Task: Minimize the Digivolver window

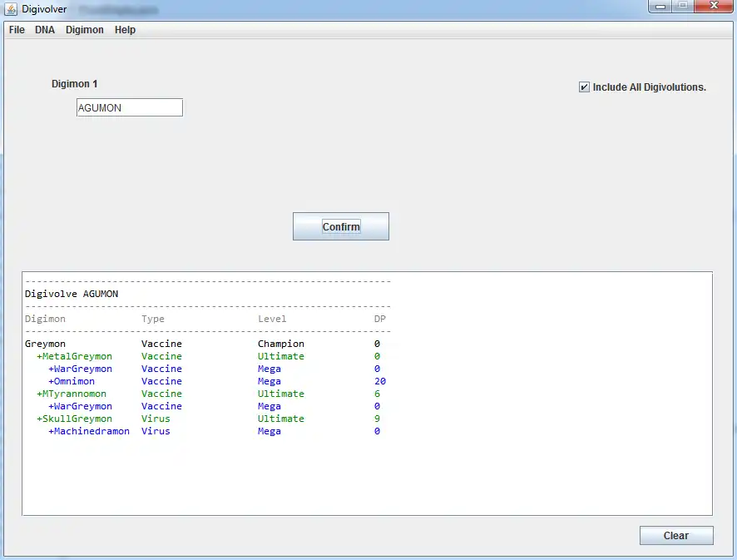Action: 660,7
